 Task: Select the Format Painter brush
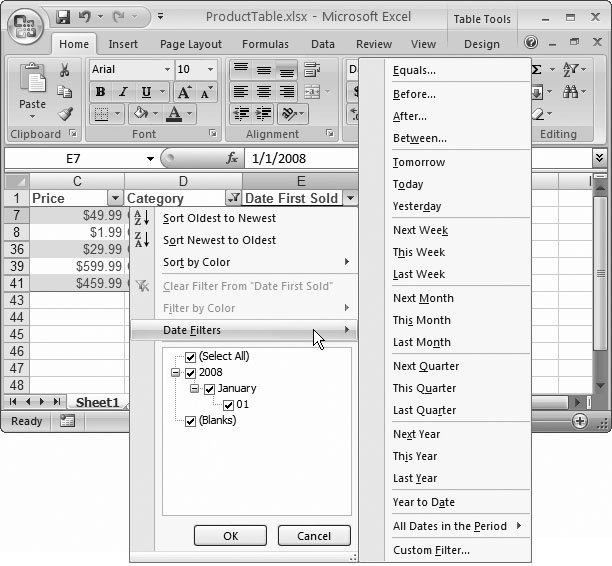coord(65,114)
